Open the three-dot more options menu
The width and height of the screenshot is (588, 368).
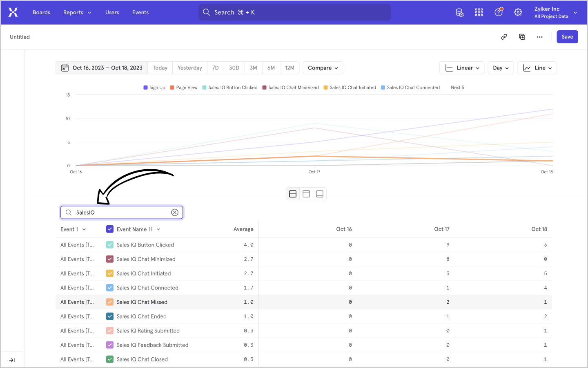tap(540, 37)
